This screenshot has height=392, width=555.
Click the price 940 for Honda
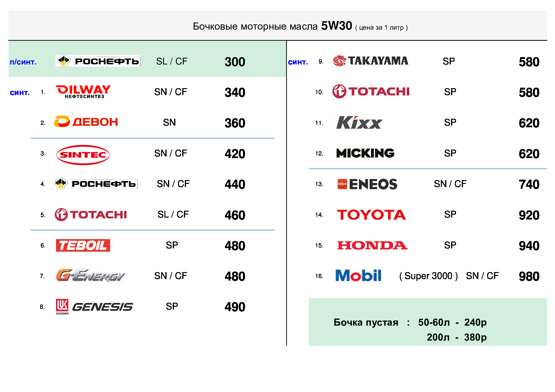point(529,246)
